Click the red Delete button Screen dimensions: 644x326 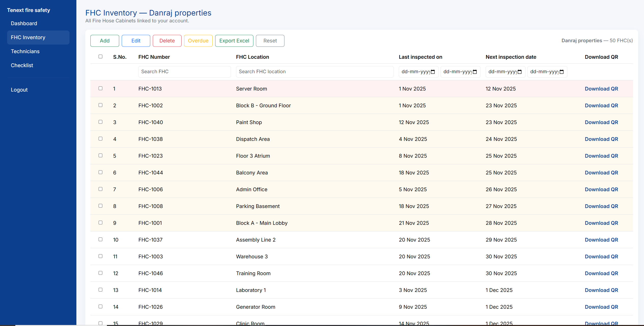coord(167,41)
